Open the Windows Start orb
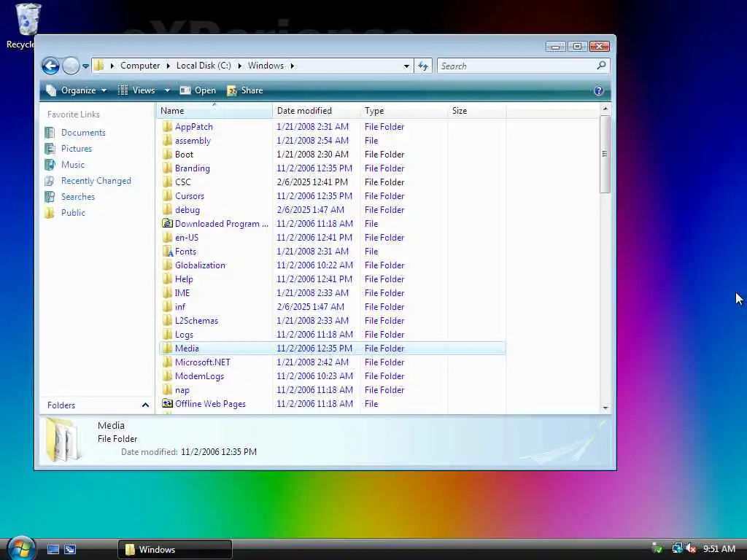This screenshot has width=747, height=560. (22, 548)
